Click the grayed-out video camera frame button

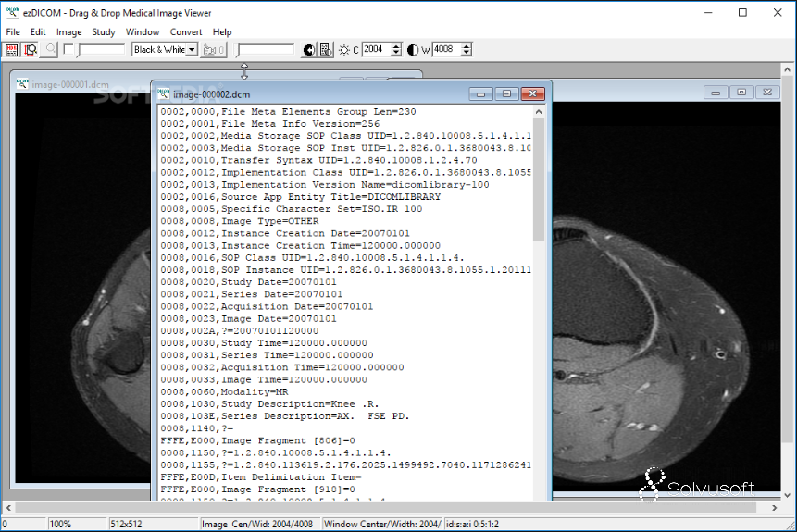click(214, 50)
